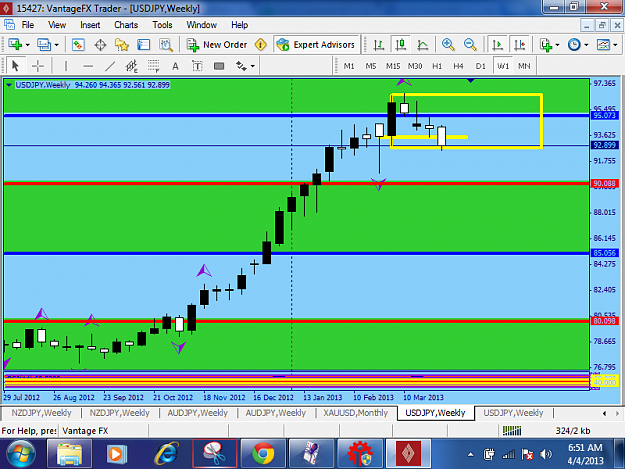This screenshot has height=469, width=625.
Task: Open Internet Explorer from the taskbar
Action: 167,454
